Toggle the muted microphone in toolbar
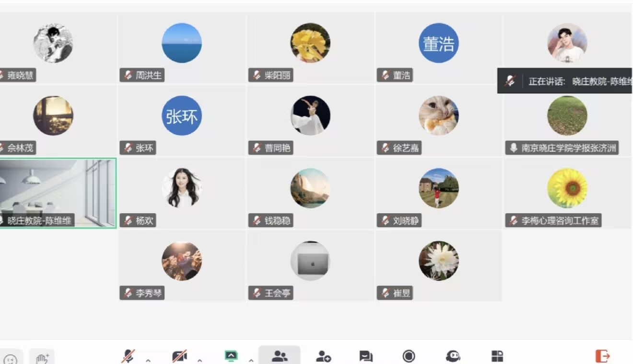This screenshot has width=633, height=364. [x=128, y=356]
